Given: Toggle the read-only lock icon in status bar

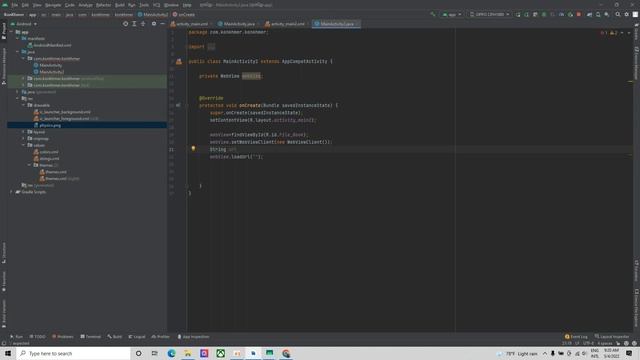Looking at the screenshot, I should (618, 343).
